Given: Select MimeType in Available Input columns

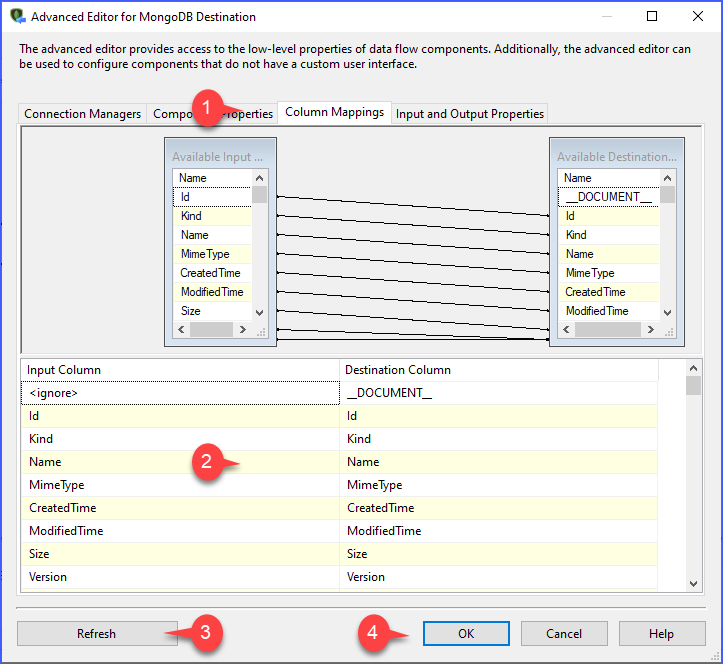Looking at the screenshot, I should (x=213, y=254).
